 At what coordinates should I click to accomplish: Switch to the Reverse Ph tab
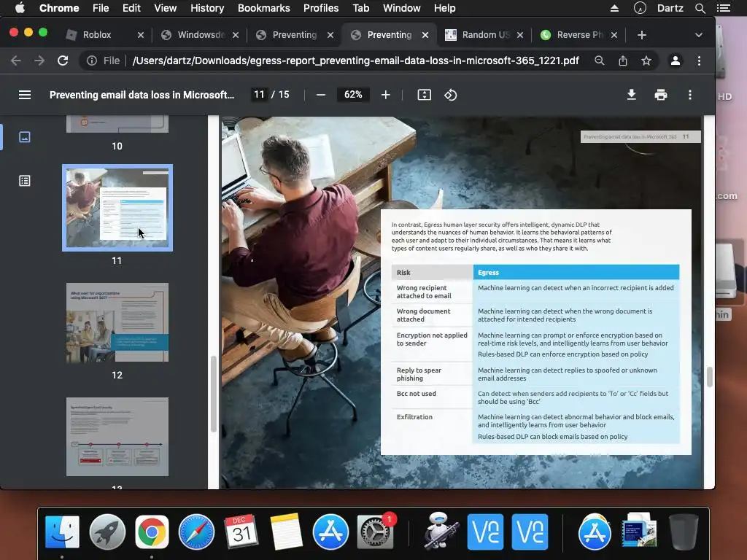click(579, 35)
